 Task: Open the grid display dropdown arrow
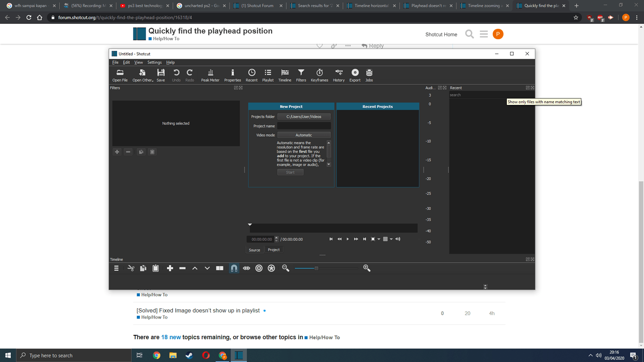click(391, 239)
